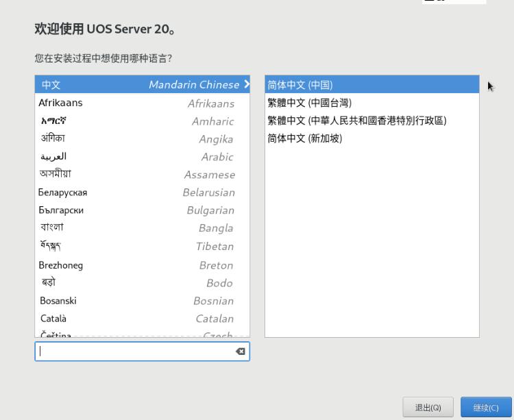Clear the language search field icon

click(x=240, y=351)
